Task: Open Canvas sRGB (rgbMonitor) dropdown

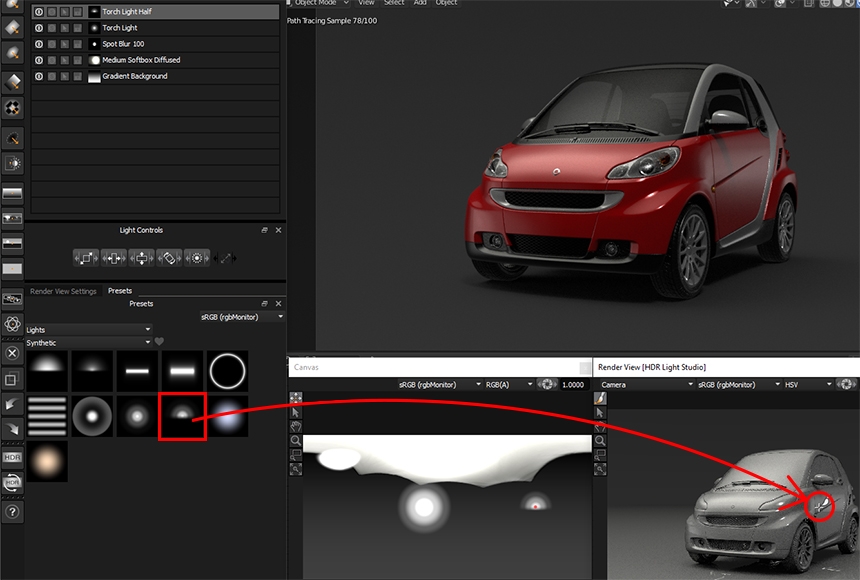Action: coord(440,385)
